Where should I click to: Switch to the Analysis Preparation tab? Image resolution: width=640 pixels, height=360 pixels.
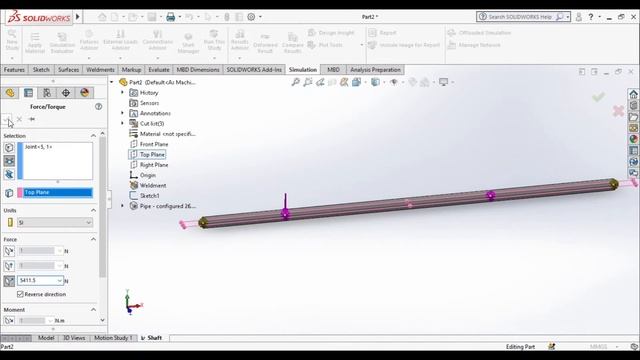(x=375, y=70)
